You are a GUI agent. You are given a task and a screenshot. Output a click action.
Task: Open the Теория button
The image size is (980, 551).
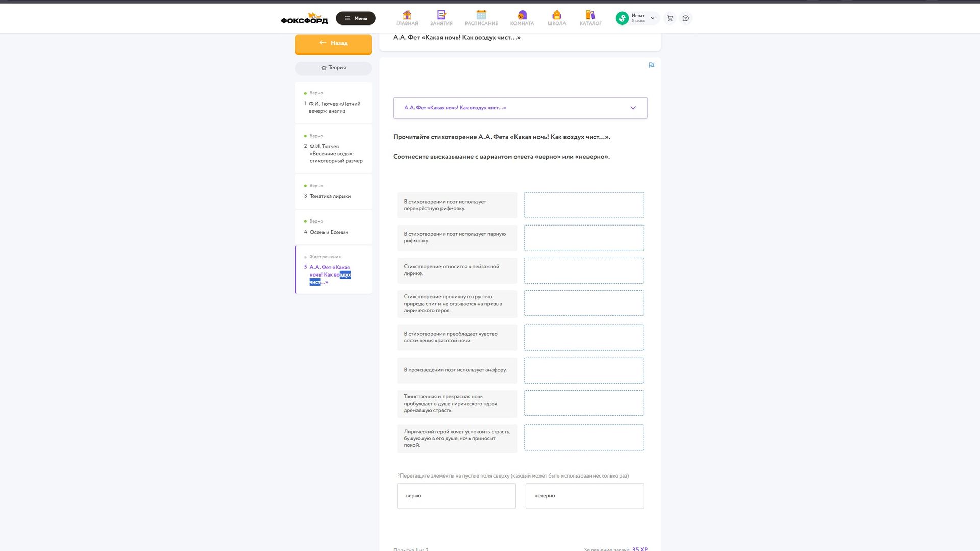[333, 68]
